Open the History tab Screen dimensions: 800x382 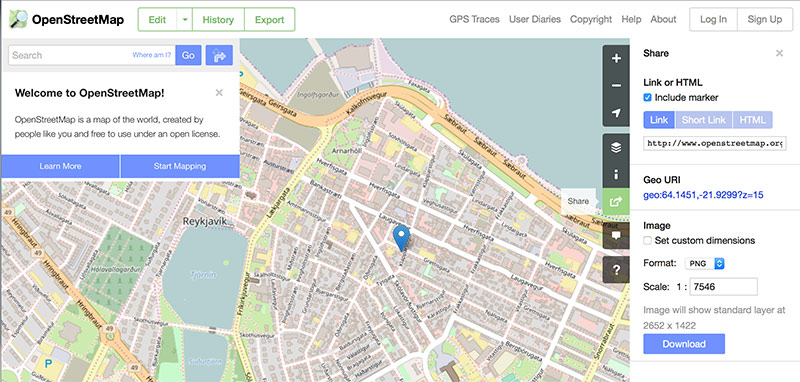[x=218, y=20]
